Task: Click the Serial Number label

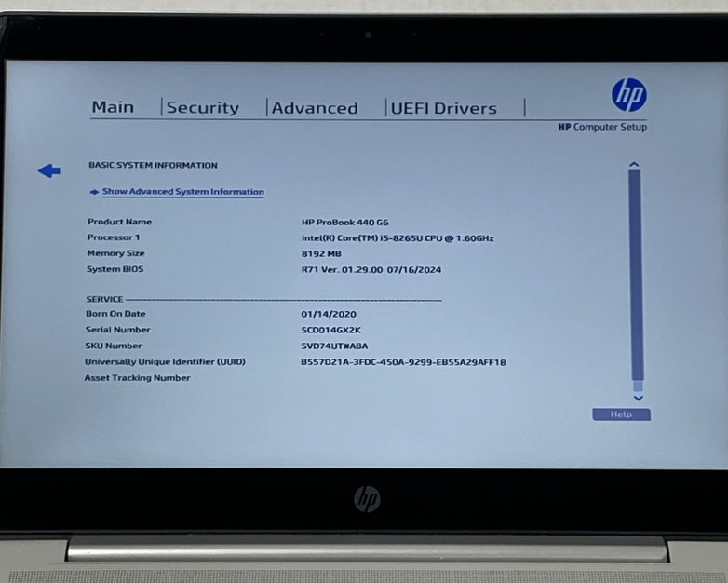Action: [x=118, y=330]
